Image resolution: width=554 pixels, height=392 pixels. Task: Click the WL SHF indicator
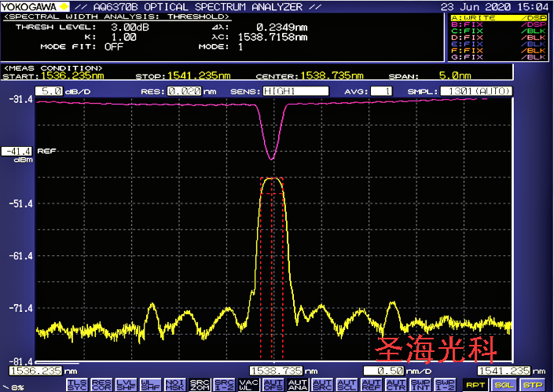(x=150, y=385)
